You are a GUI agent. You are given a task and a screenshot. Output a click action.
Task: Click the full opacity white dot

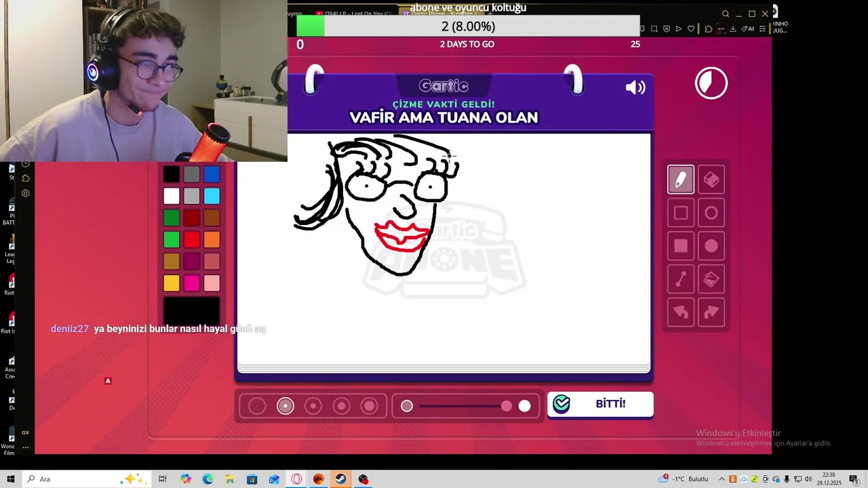pos(524,406)
